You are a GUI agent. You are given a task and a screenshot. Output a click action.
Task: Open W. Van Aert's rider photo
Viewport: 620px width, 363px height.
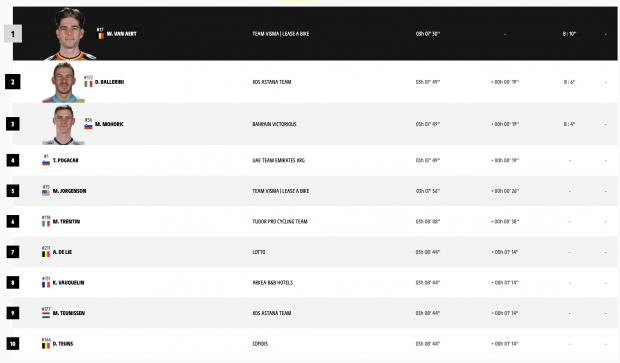point(70,34)
